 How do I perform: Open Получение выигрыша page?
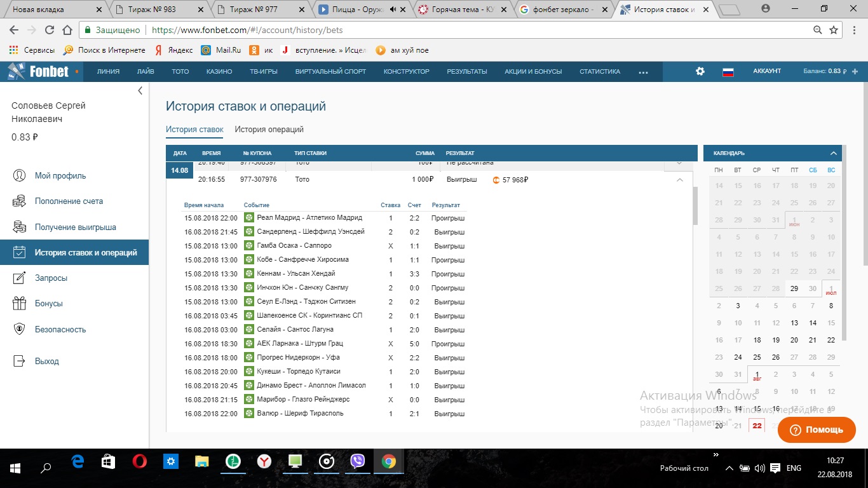(76, 227)
